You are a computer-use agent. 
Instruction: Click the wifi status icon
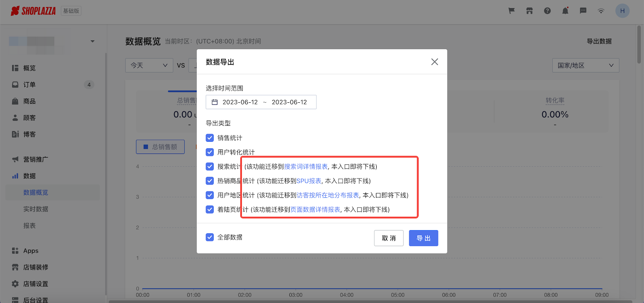click(601, 11)
